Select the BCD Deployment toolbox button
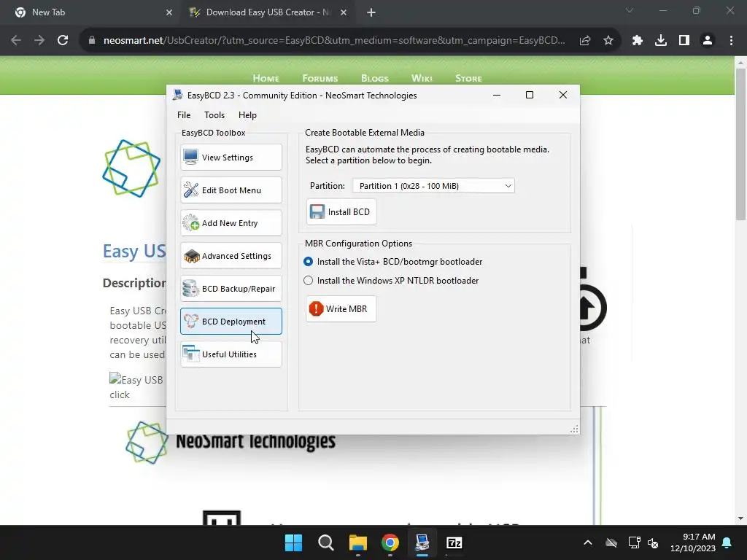Viewport: 747px width, 560px height. click(x=231, y=322)
